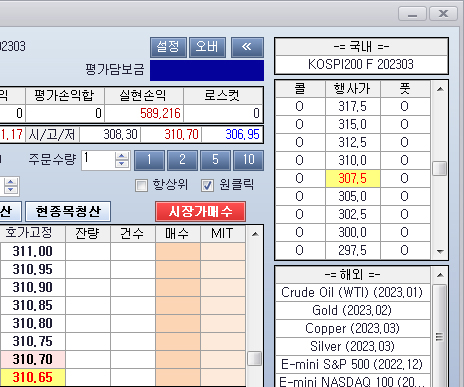Viewport: 464px width, 387px height.
Task: Set order quantity preset to 2
Action: [182, 160]
